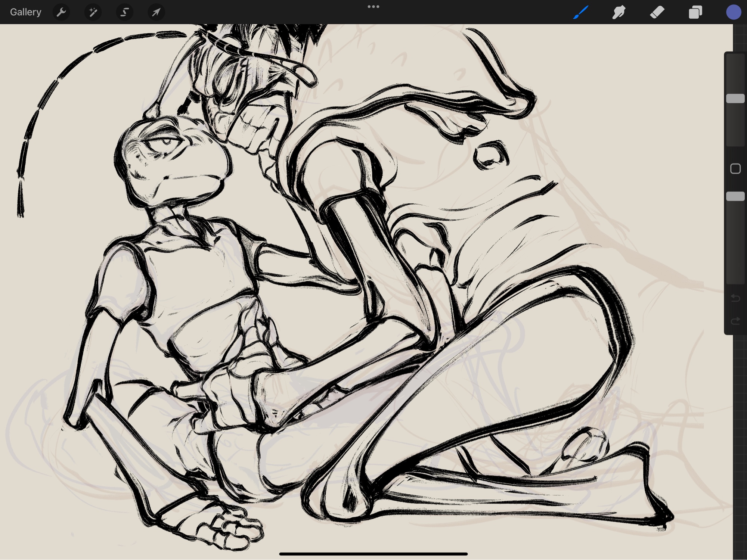Image resolution: width=747 pixels, height=560 pixels.
Task: Click the brush size slider handle
Action: pos(735,99)
